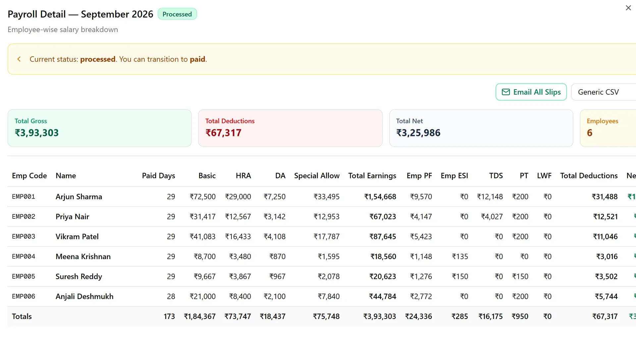The width and height of the screenshot is (636, 364).
Task: Select employee code EMP006
Action: click(x=24, y=296)
